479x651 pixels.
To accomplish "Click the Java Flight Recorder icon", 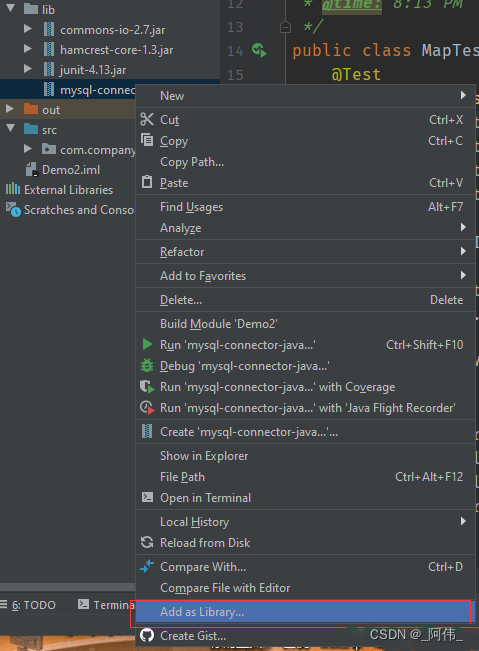I will tap(147, 408).
